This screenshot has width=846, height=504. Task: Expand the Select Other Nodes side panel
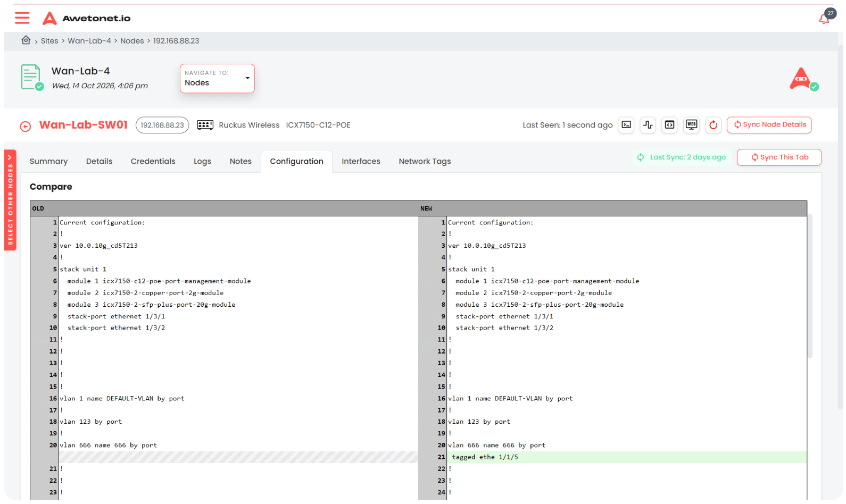click(x=10, y=200)
